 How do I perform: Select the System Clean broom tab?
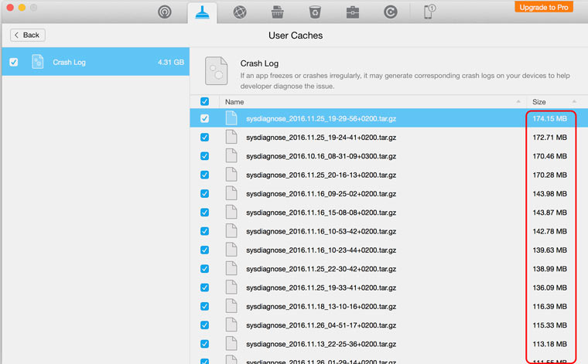(203, 12)
